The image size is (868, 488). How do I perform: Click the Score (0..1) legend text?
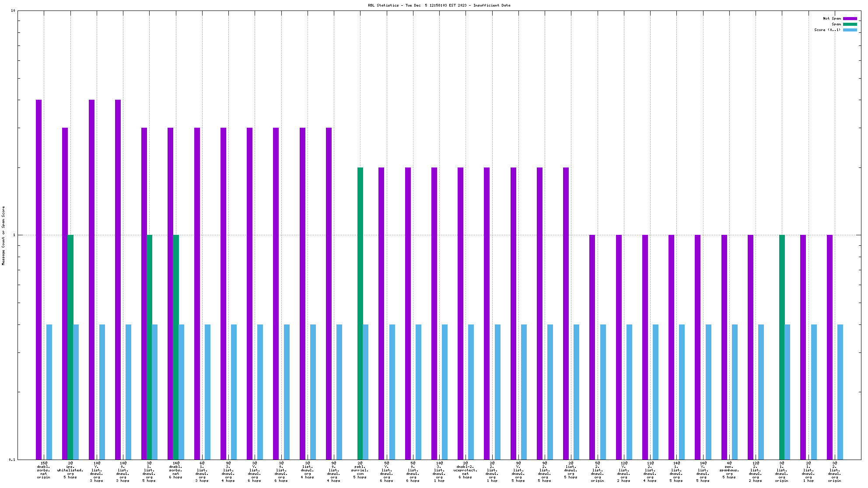click(x=827, y=30)
